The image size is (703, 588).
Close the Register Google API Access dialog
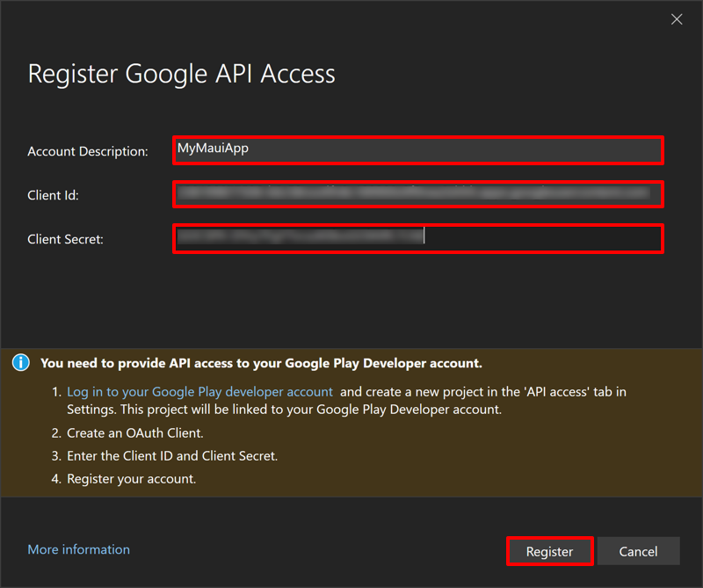pyautogui.click(x=677, y=18)
